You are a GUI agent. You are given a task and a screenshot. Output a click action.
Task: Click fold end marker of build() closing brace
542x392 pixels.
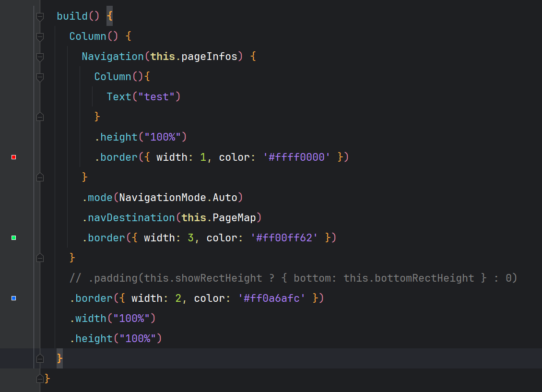tap(40, 358)
